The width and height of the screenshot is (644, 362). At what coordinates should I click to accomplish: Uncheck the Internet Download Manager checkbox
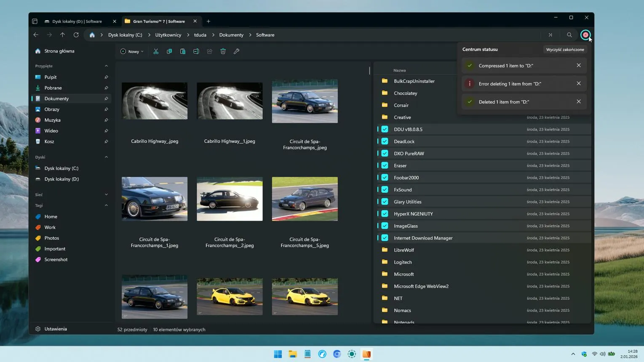pyautogui.click(x=385, y=238)
